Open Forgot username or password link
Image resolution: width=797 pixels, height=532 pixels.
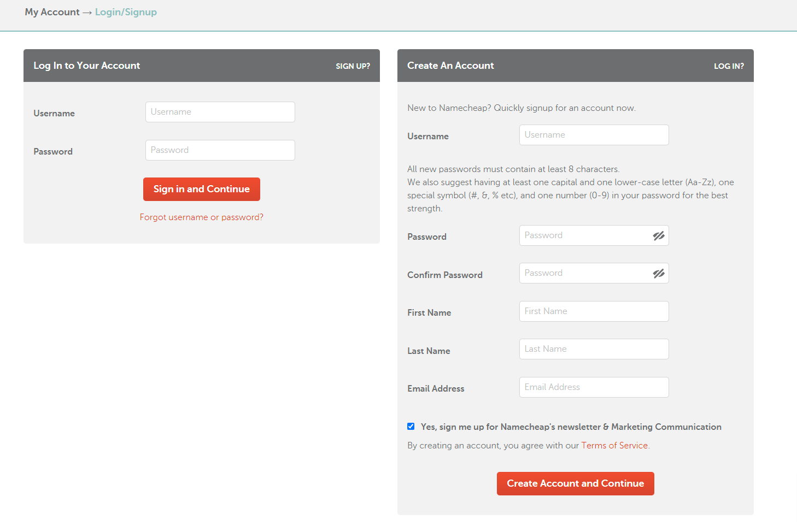(202, 217)
